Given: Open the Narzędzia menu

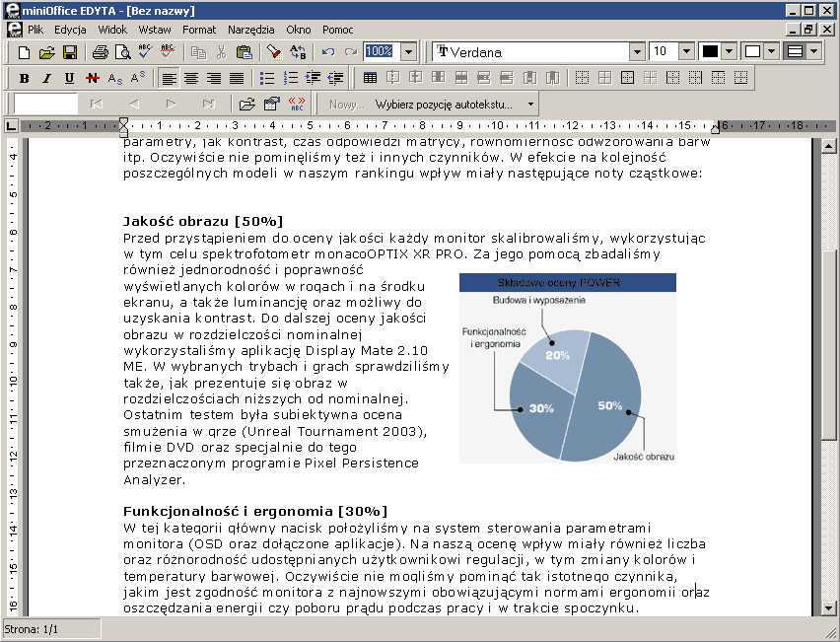Looking at the screenshot, I should point(251,30).
